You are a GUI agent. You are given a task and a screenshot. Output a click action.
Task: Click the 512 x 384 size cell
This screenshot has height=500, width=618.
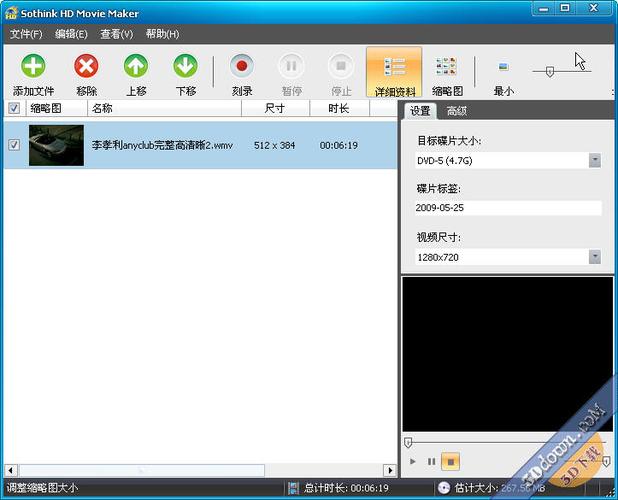click(274, 145)
